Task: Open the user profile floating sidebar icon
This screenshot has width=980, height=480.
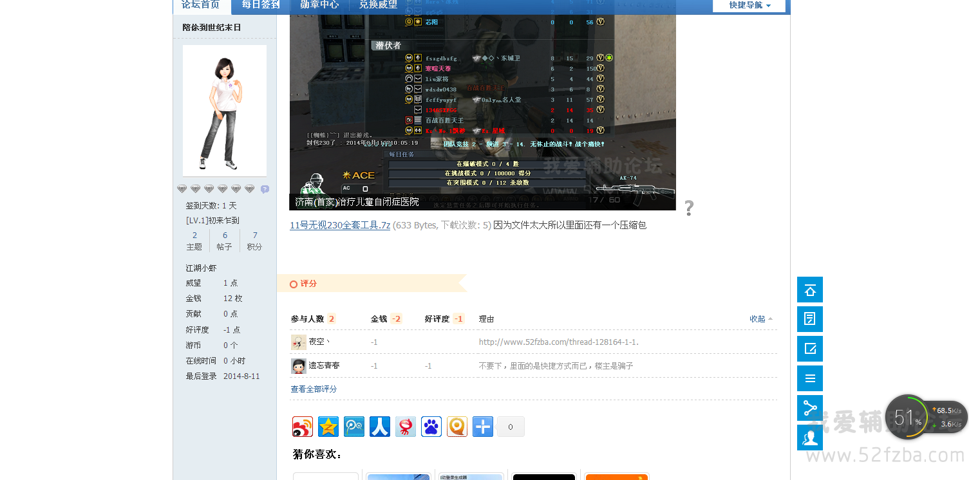Action: [809, 438]
